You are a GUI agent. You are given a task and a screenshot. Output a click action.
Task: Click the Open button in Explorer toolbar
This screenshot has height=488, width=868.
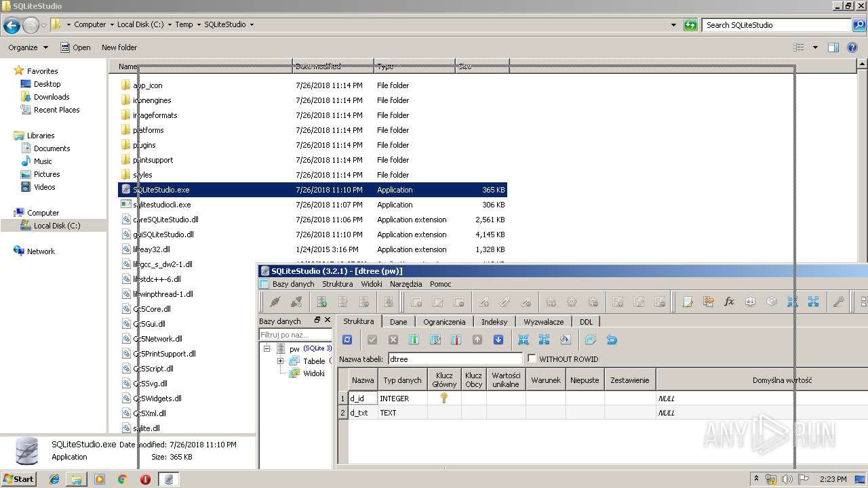75,47
